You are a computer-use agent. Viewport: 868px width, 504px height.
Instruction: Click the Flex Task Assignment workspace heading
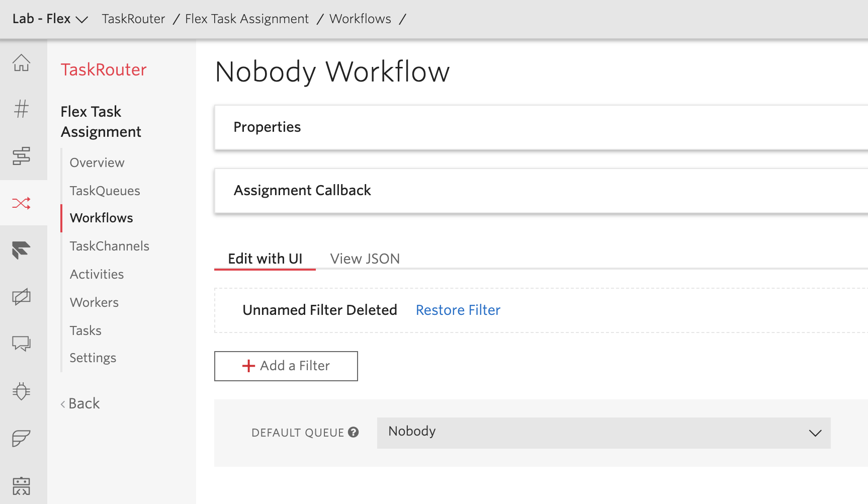[101, 122]
